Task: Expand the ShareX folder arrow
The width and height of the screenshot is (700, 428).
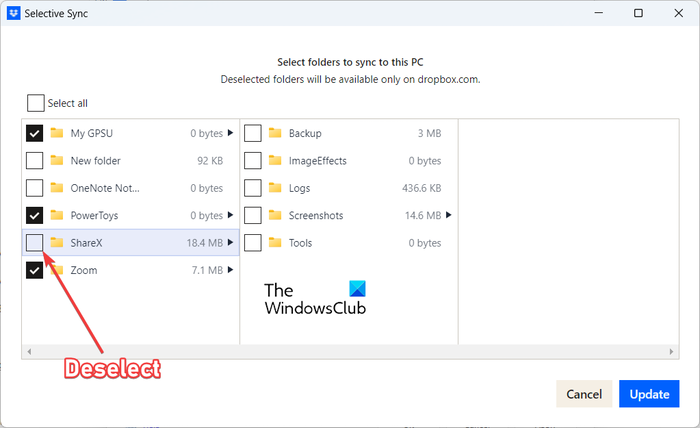Action: [230, 242]
